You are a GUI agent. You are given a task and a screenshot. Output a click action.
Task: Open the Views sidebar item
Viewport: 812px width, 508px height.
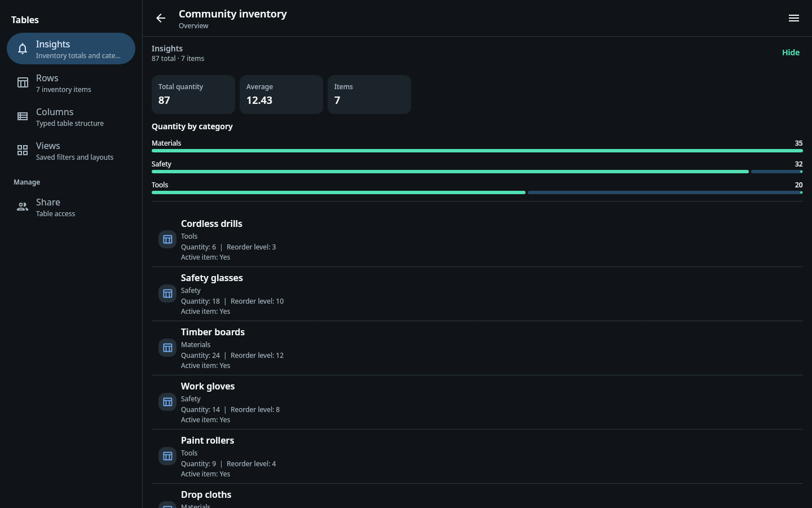(x=71, y=150)
